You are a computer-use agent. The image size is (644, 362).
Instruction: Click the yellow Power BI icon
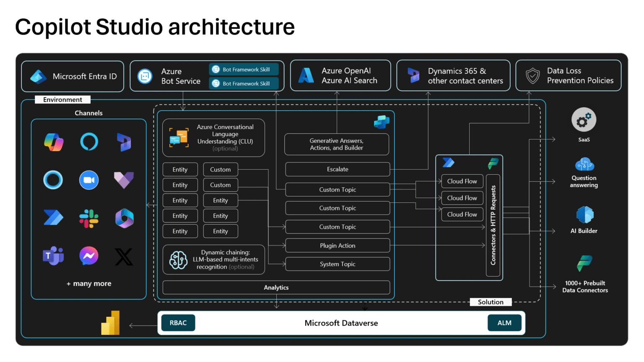point(111,323)
